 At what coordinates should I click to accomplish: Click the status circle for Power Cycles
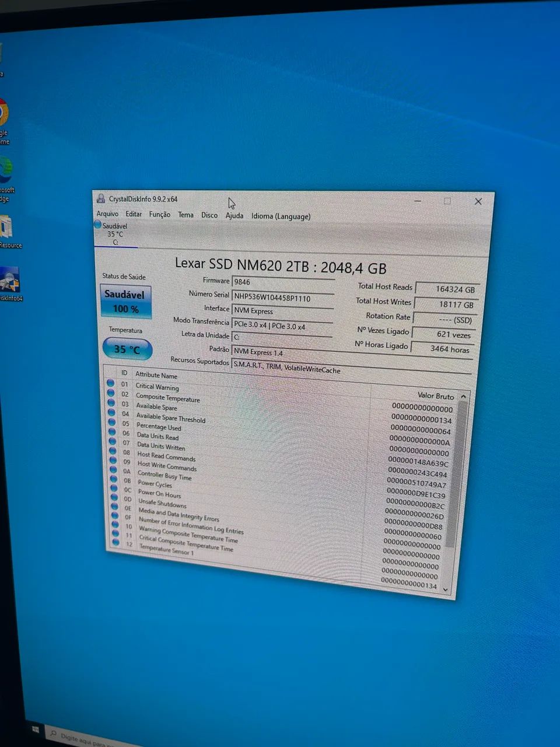114,480
